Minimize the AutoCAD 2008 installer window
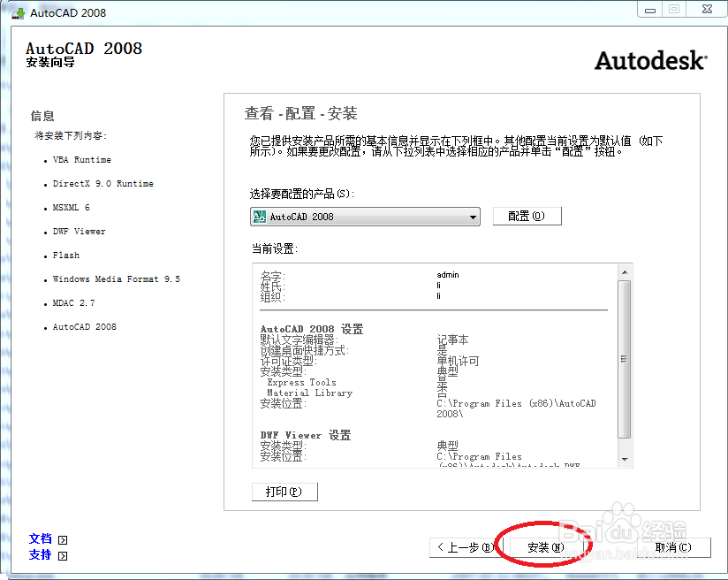 pos(650,10)
